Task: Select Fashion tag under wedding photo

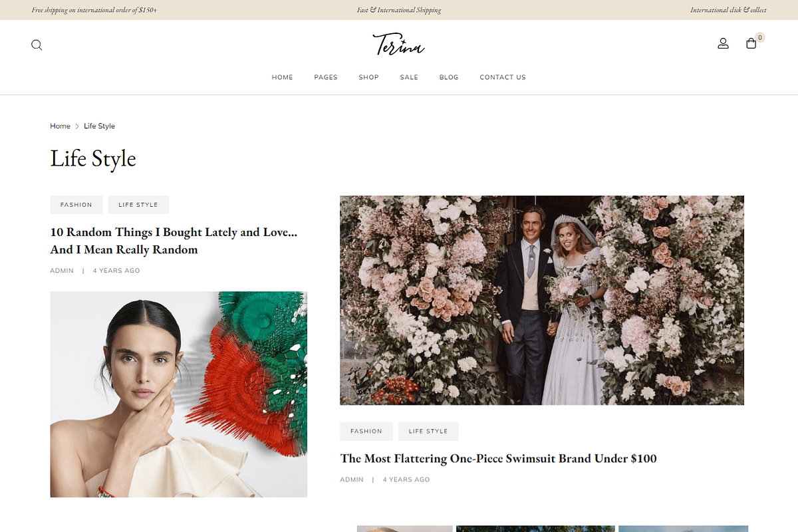Action: 366,431
